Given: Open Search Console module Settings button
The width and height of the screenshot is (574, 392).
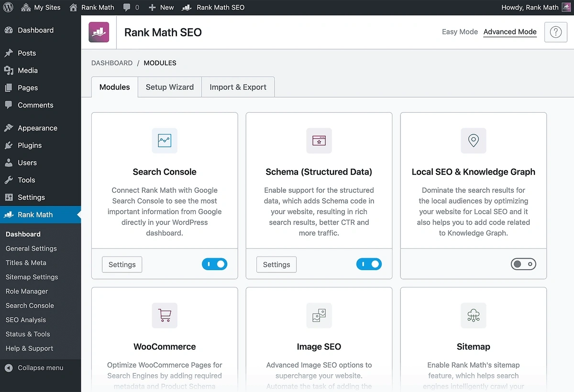Looking at the screenshot, I should (x=122, y=264).
